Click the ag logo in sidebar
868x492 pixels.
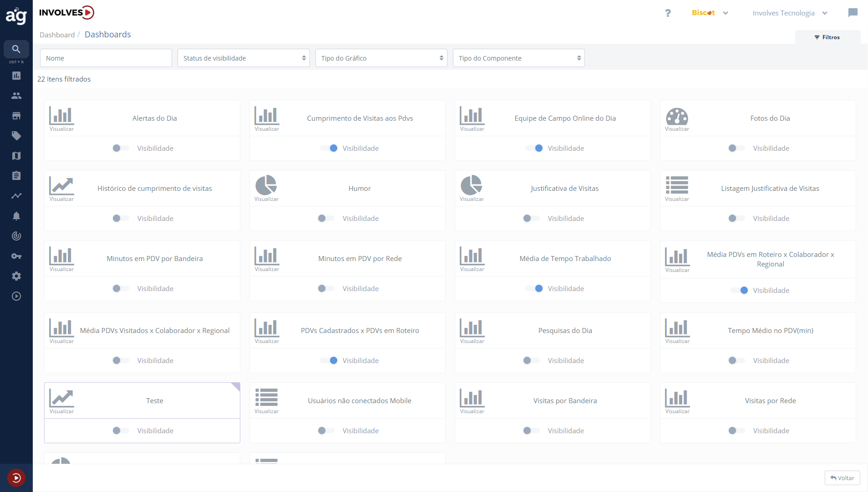click(16, 16)
